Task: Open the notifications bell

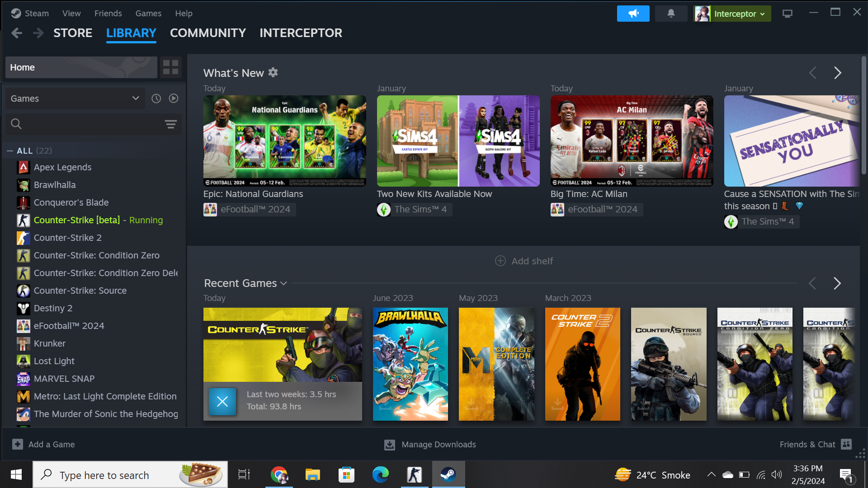Action: (671, 14)
